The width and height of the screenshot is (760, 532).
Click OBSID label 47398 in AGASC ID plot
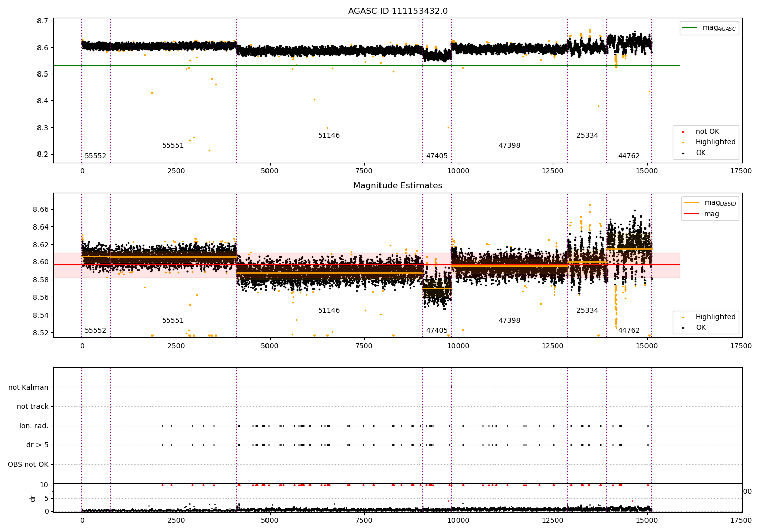click(x=509, y=145)
